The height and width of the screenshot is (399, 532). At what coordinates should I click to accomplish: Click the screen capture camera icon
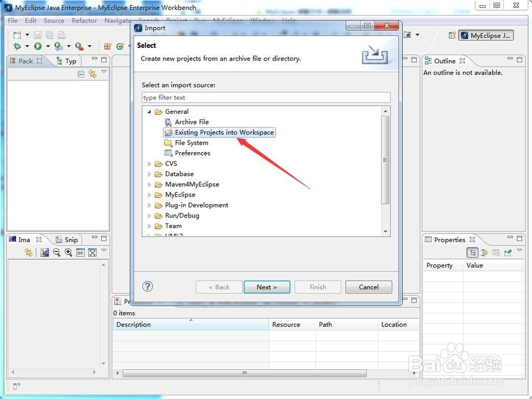(408, 35)
